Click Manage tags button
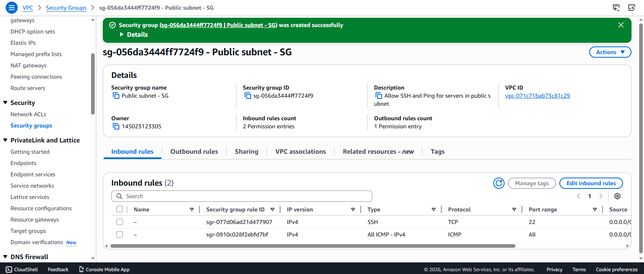Image resolution: width=644 pixels, height=274 pixels. [x=532, y=183]
